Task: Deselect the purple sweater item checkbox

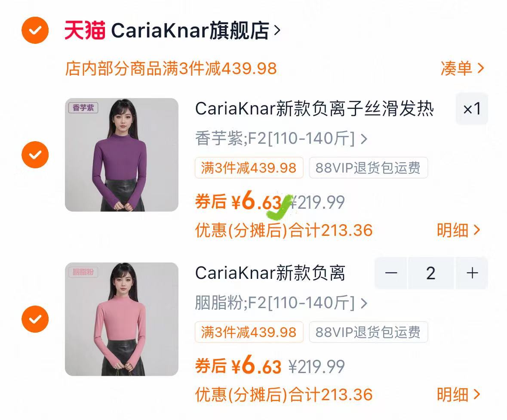Action: click(35, 154)
